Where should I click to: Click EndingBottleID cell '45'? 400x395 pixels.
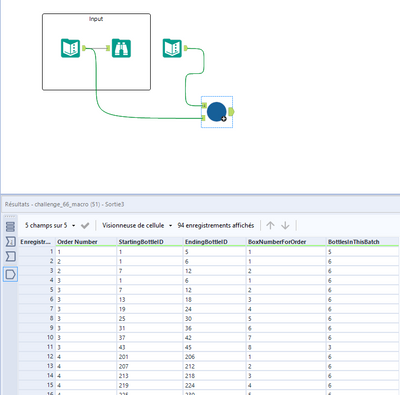coord(214,347)
